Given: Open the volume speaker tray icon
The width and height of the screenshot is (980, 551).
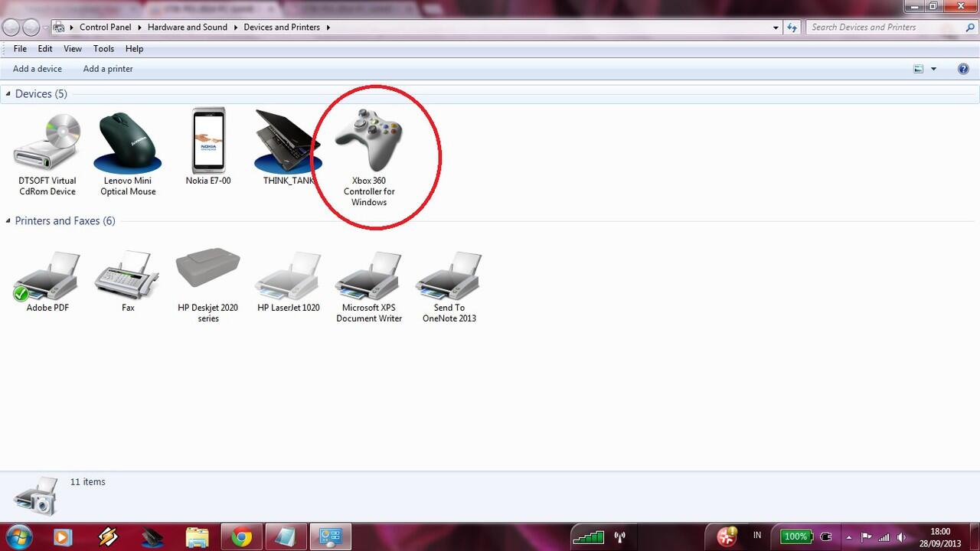Looking at the screenshot, I should (901, 537).
